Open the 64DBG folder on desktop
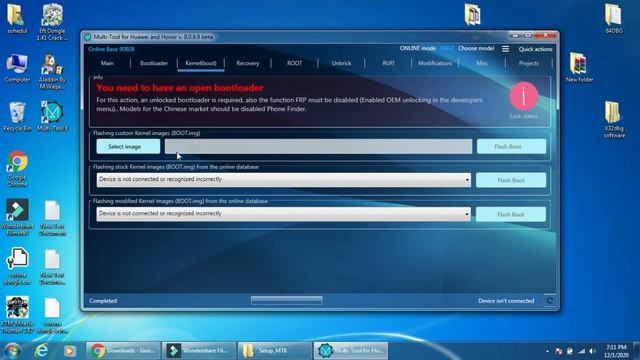The image size is (640, 360). pos(613,19)
